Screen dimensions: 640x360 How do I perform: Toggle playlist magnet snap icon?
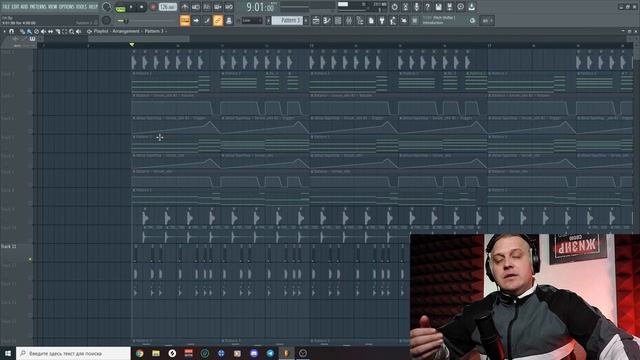point(11,31)
